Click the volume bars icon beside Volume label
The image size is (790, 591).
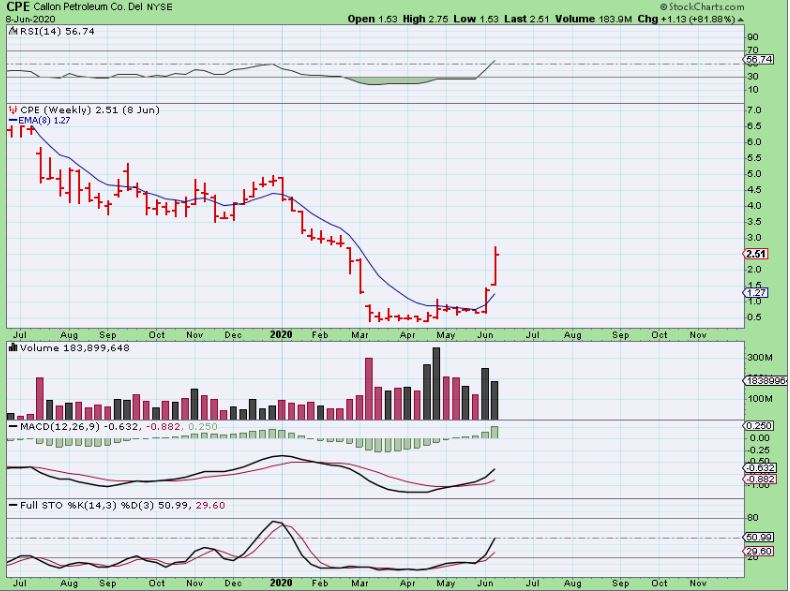click(x=14, y=348)
